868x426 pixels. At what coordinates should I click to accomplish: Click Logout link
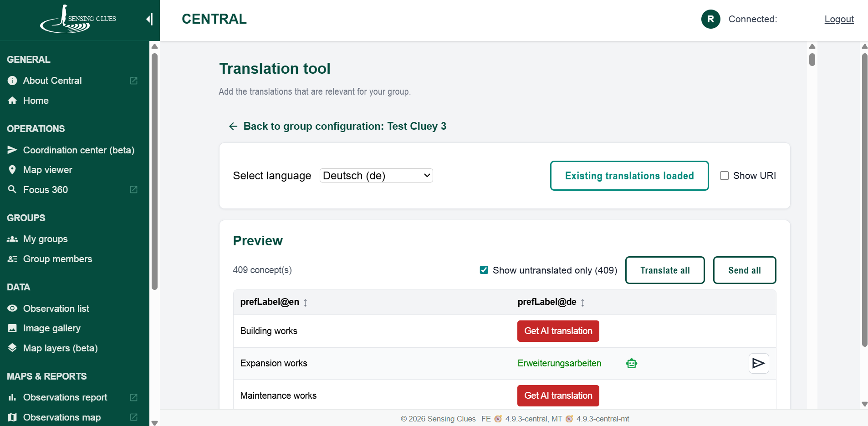point(839,19)
